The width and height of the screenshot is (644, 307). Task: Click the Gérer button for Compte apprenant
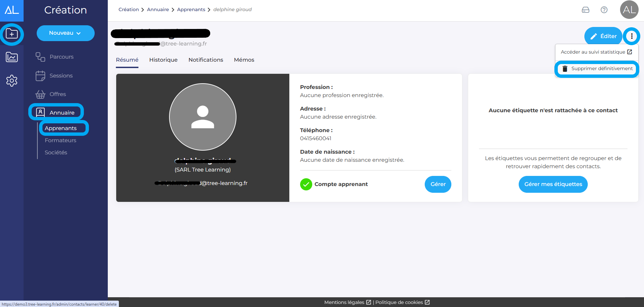coord(438,184)
